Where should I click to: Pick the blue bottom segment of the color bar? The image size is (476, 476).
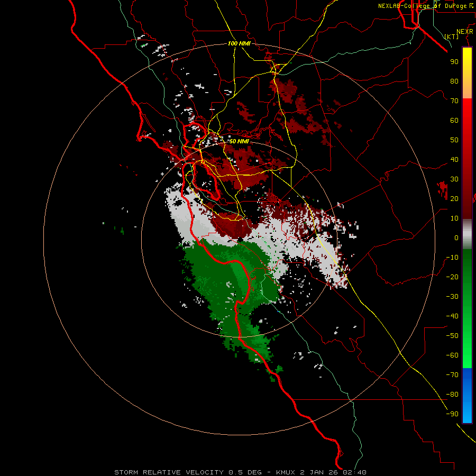467,396
